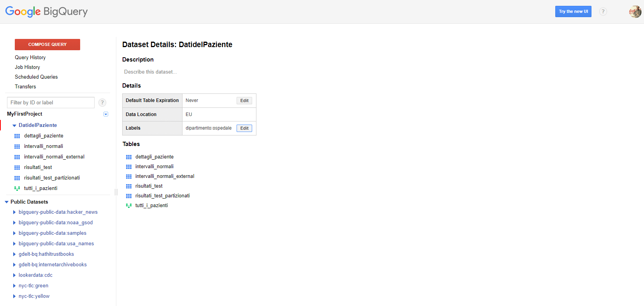Select bigquery-public-data:hacker_news dataset name
Viewport: 644px width, 306px height.
[x=58, y=212]
